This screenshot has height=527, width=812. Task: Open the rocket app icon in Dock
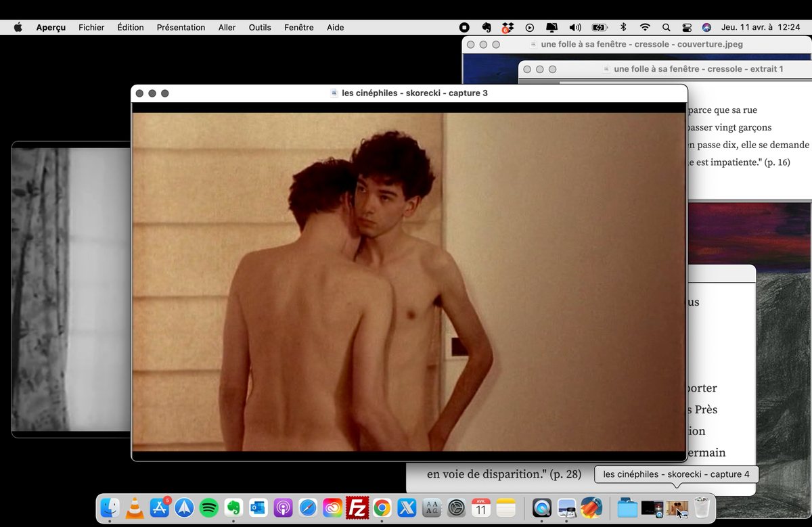tap(591, 507)
